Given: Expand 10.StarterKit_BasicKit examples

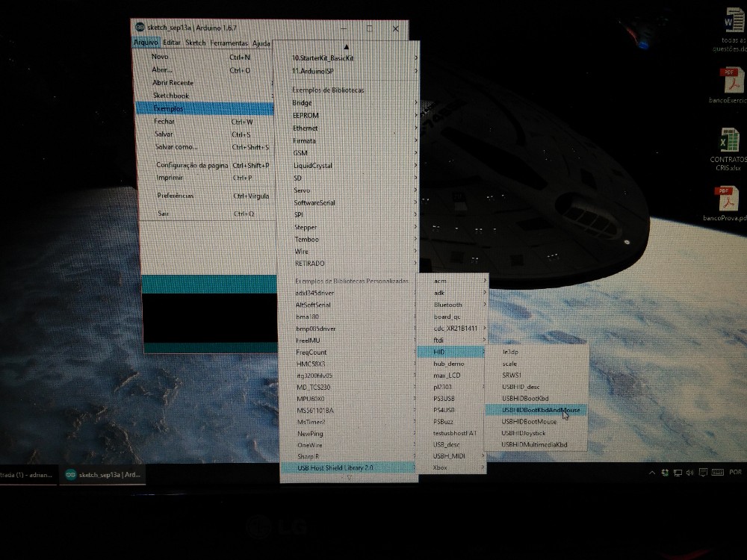Looking at the screenshot, I should [347, 58].
